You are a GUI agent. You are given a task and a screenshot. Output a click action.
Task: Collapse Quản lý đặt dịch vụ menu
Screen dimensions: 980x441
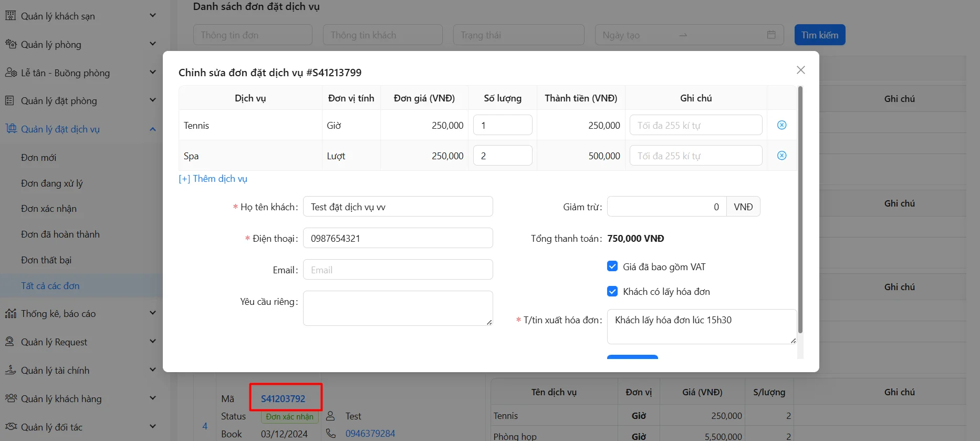click(152, 129)
